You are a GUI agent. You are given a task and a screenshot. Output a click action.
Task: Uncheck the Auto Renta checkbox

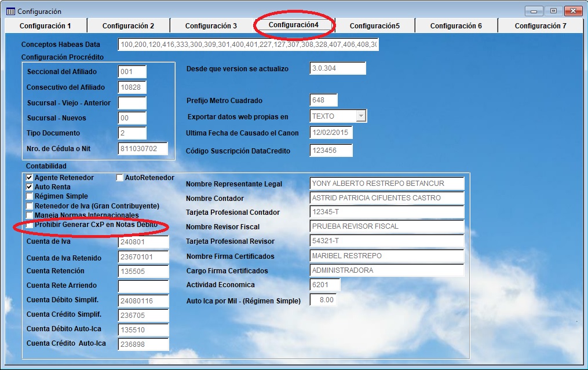pyautogui.click(x=29, y=186)
